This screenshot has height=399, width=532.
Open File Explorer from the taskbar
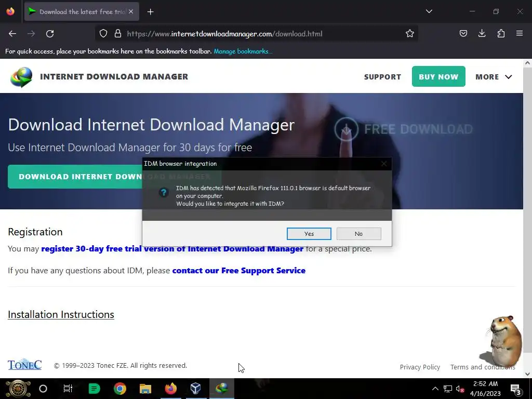(145, 389)
